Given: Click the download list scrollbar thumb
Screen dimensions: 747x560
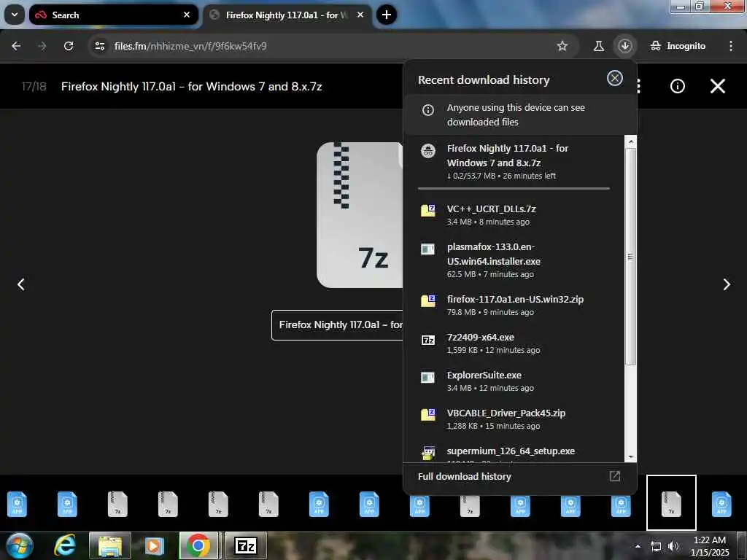Looking at the screenshot, I should (x=631, y=257).
